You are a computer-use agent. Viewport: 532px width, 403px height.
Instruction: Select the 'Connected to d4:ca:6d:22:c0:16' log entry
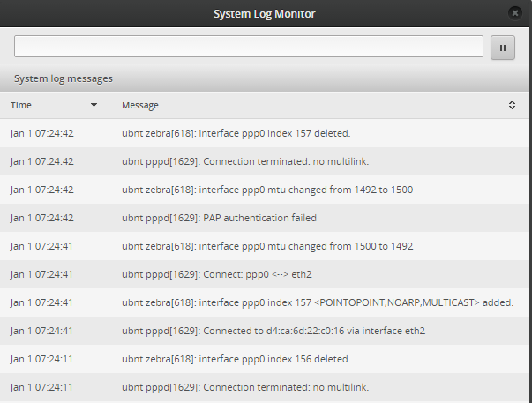[x=273, y=331]
